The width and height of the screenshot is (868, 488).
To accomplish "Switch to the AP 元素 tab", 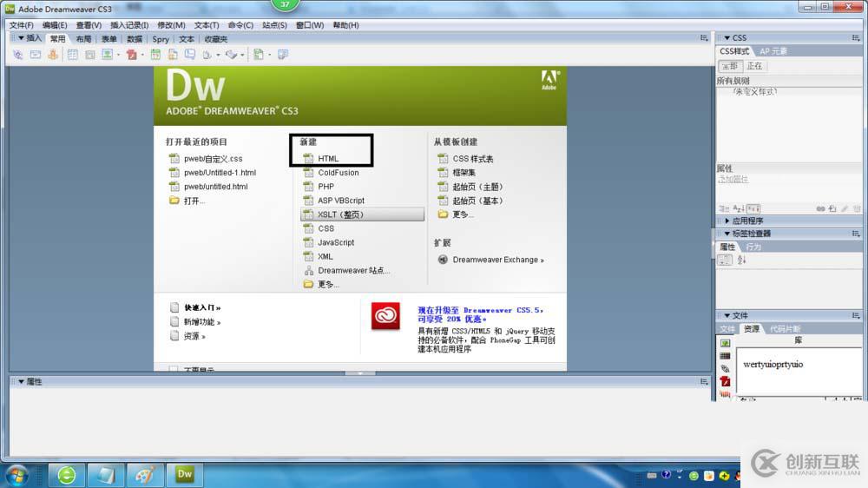I will (x=773, y=51).
